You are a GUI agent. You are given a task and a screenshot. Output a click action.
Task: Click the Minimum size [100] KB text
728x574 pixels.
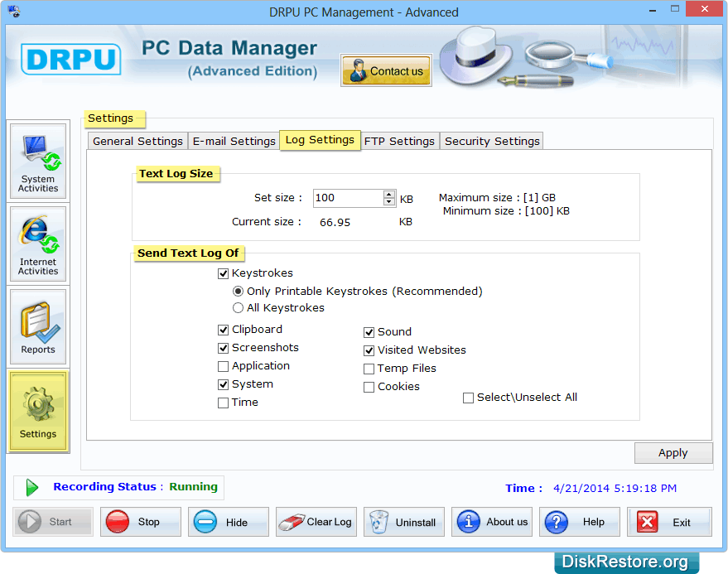(x=506, y=211)
